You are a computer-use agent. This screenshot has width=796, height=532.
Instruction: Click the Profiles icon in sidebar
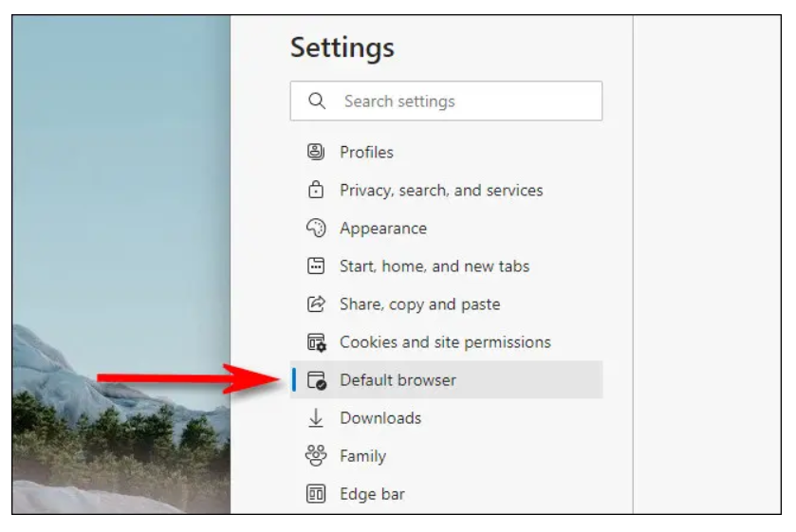tap(316, 152)
